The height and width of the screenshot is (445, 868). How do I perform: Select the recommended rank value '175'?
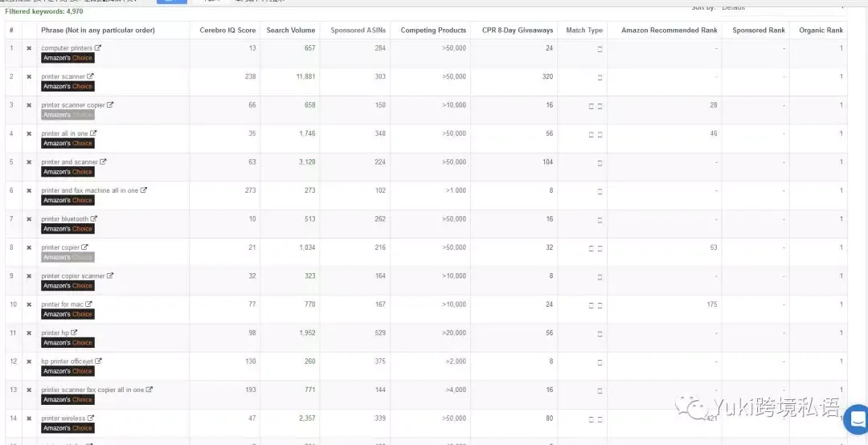[712, 304]
